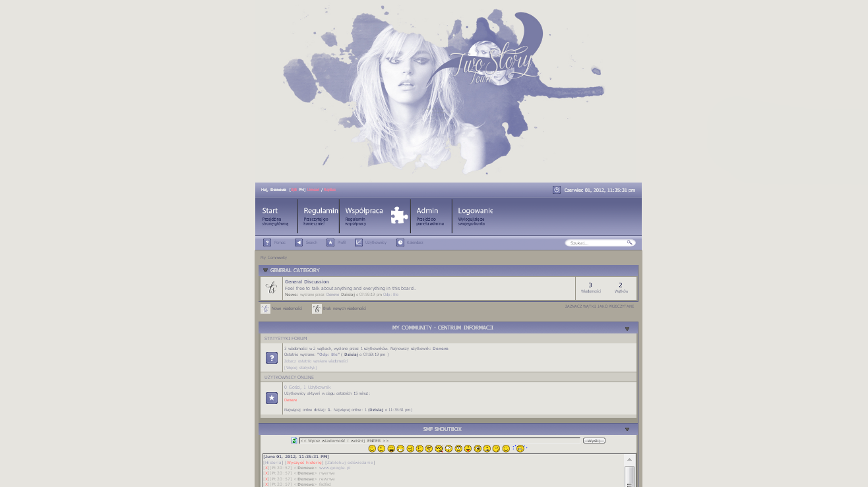Image resolution: width=868 pixels, height=487 pixels.
Task: Open the My Community breadcrumb
Action: [273, 258]
